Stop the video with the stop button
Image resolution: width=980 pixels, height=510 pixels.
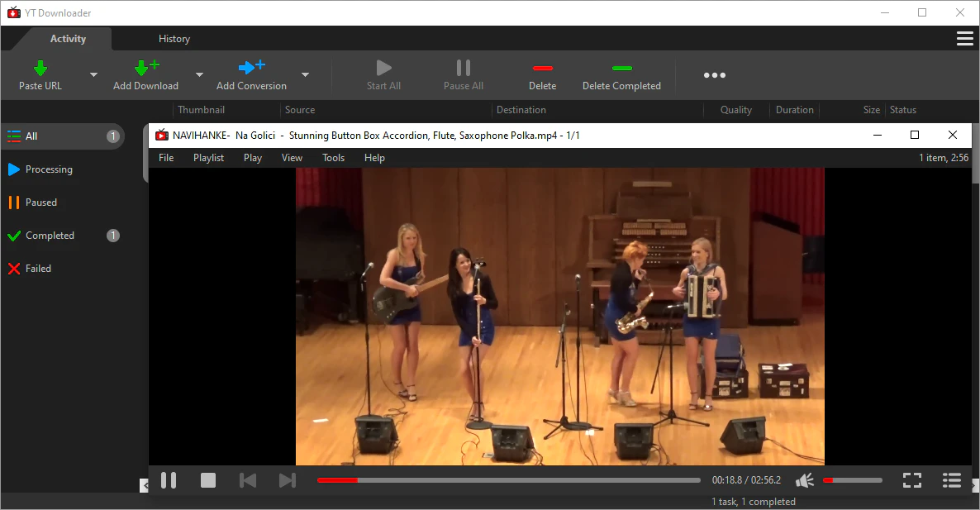[208, 480]
